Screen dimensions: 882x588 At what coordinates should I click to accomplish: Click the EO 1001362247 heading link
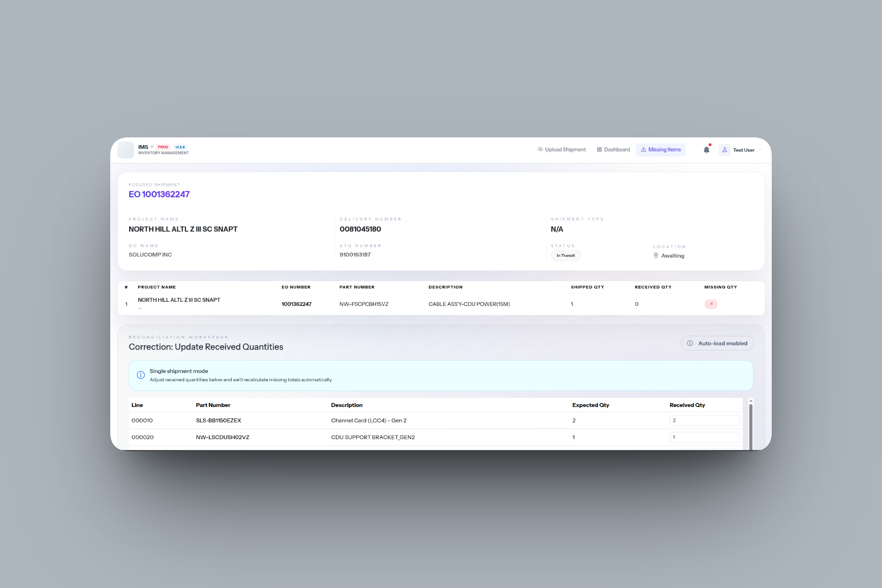(159, 194)
